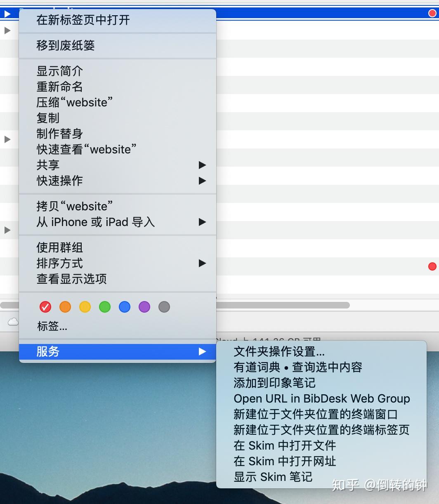
Task: Apply the gray tag to website
Action: tap(164, 307)
